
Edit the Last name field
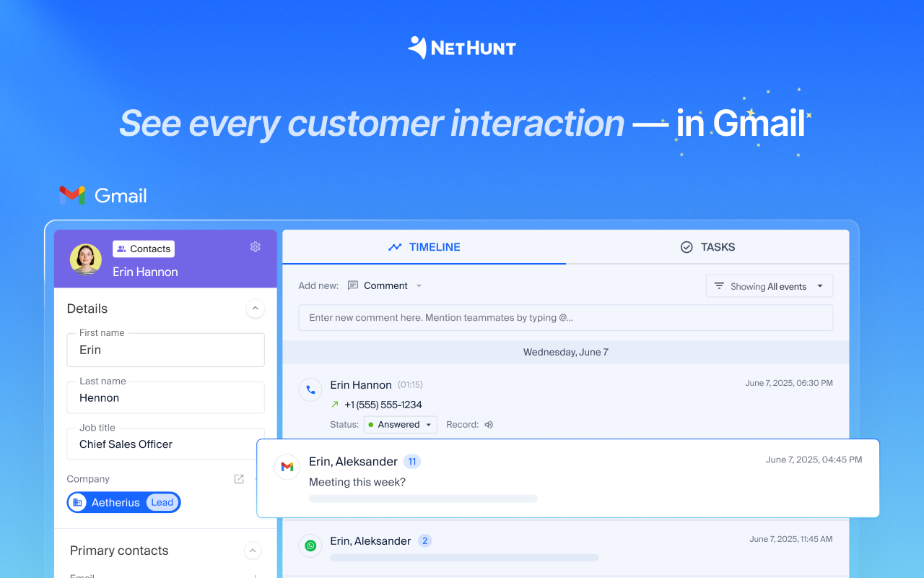[165, 398]
